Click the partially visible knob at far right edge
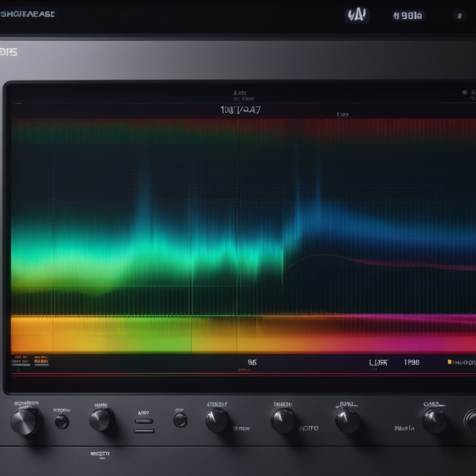Screen dimensions: 476x476 470,420
